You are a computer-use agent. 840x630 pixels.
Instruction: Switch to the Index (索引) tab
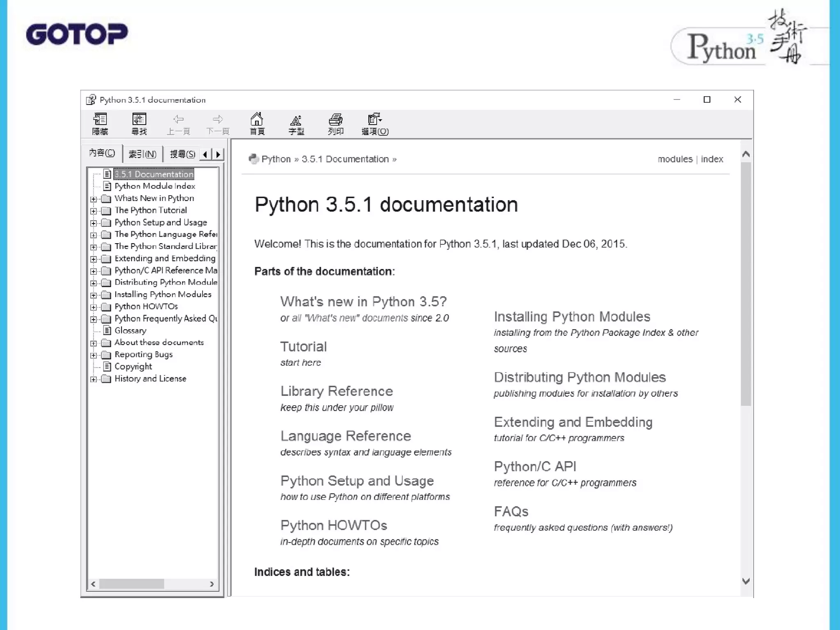coord(142,154)
